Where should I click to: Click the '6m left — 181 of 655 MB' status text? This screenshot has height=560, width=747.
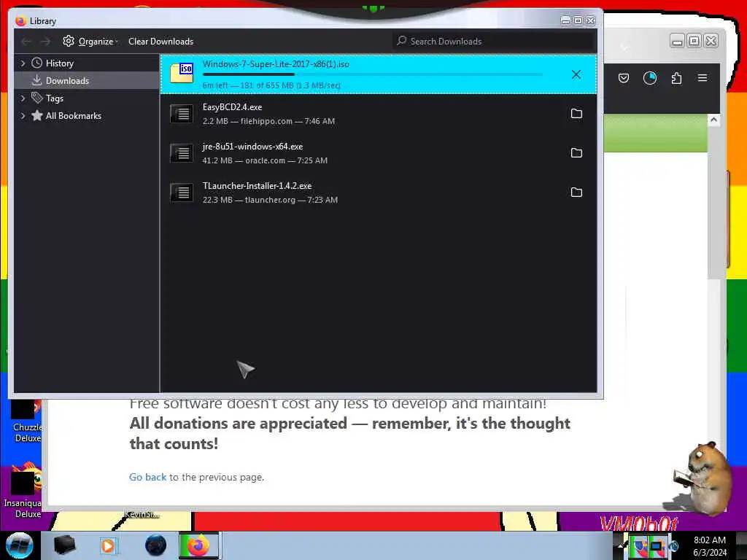(271, 85)
